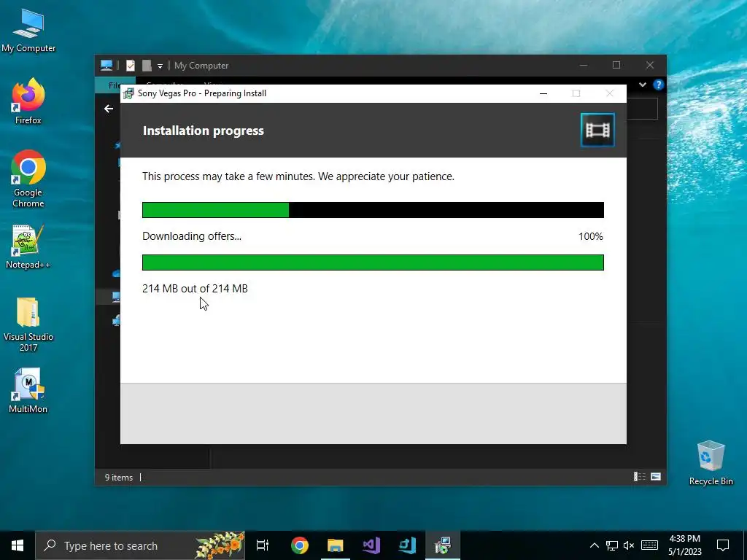Click the 100% download percentage value
The width and height of the screenshot is (747, 560).
(591, 236)
